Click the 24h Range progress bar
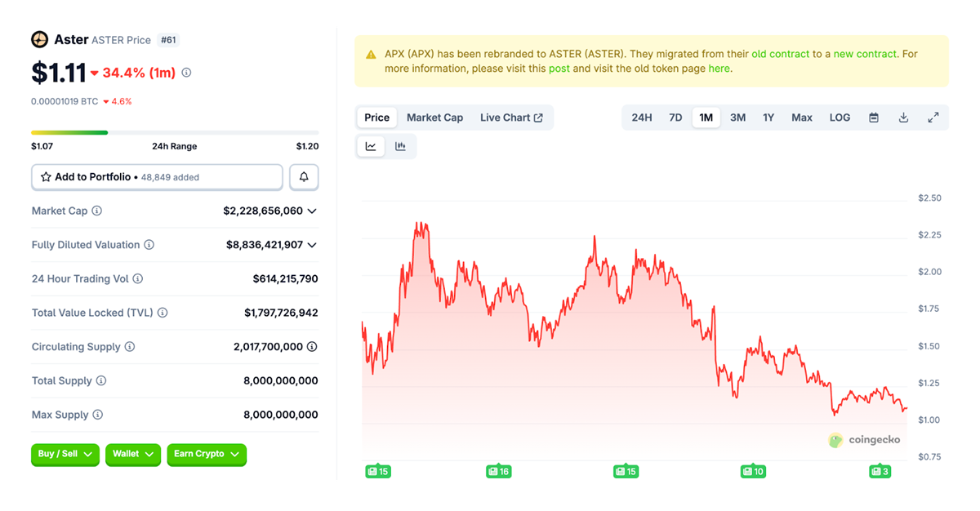Image resolution: width=980 pixels, height=511 pixels. (x=174, y=131)
